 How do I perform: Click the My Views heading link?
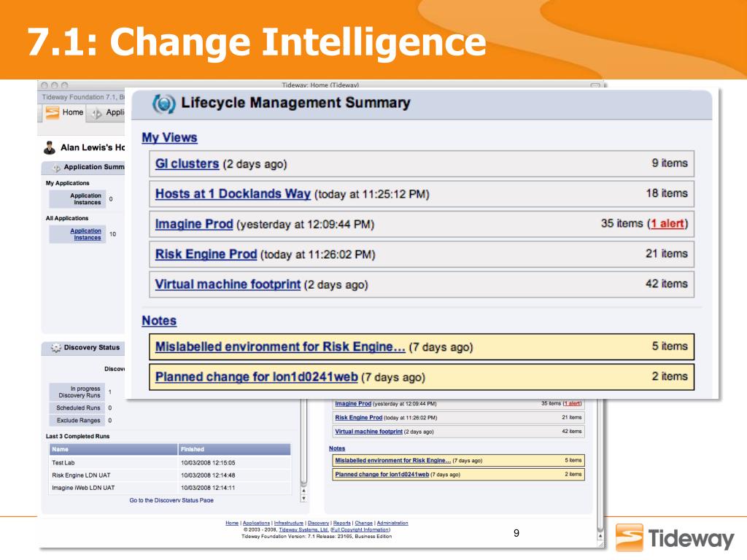169,138
